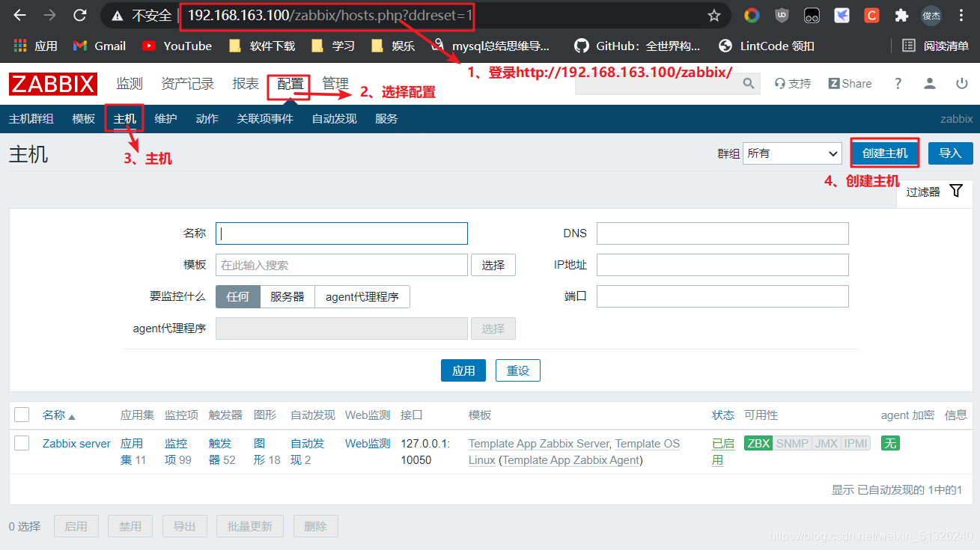Open the uBlock shield extension icon
Image resolution: width=980 pixels, height=550 pixels.
tap(782, 16)
